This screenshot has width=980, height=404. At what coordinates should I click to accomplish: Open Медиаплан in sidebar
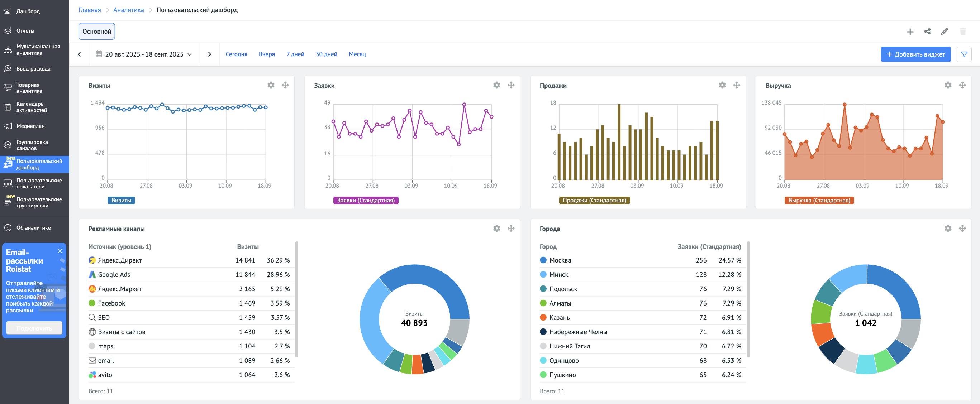point(30,126)
